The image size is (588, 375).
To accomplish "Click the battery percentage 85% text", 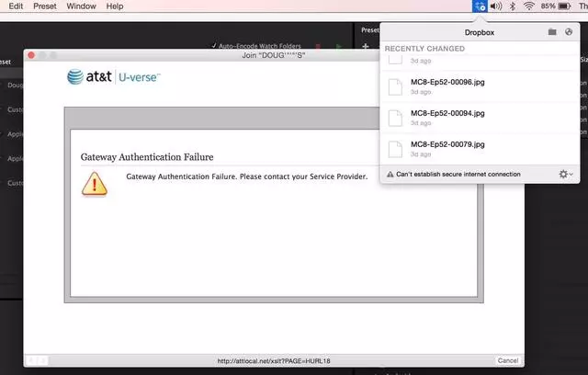I will click(548, 6).
